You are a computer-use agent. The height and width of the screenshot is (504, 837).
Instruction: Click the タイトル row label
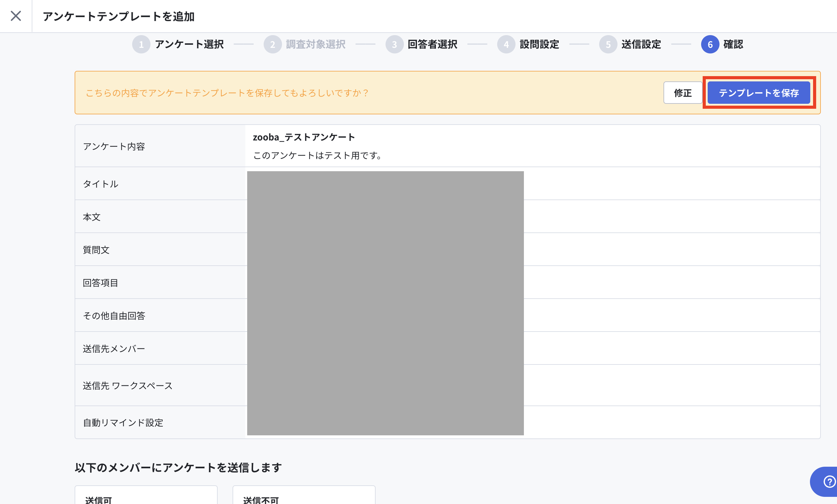click(100, 184)
